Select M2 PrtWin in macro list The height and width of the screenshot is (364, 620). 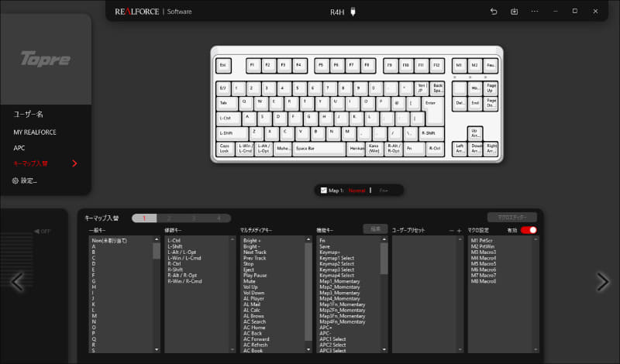pos(482,246)
